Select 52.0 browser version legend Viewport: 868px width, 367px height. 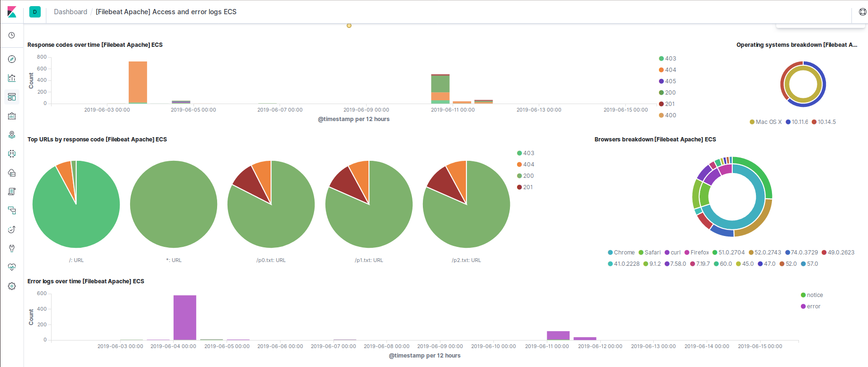[x=789, y=264]
